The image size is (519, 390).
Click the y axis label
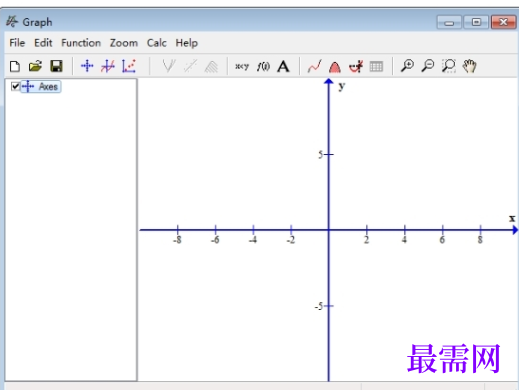tap(342, 87)
